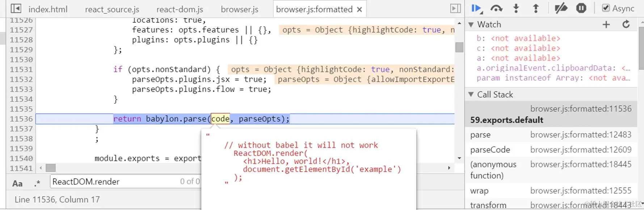Image resolution: width=644 pixels, height=210 pixels.
Task: Click vertical scrollbar up arrow in editor
Action: pyautogui.click(x=459, y=23)
